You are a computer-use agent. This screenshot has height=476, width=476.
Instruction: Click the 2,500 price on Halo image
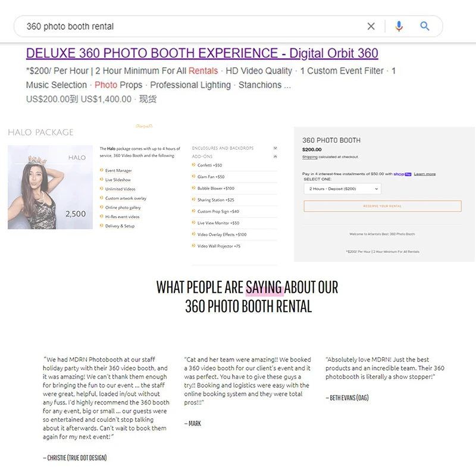click(x=76, y=214)
